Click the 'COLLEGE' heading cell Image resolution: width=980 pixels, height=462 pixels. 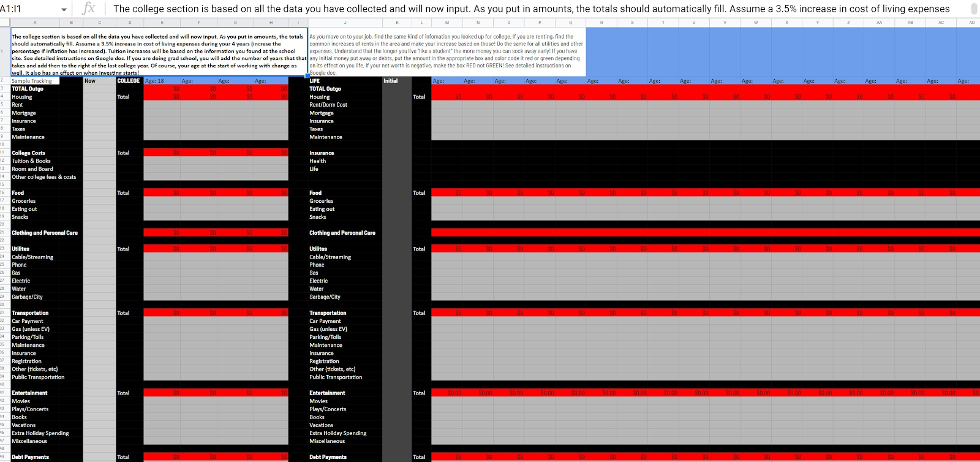click(129, 81)
